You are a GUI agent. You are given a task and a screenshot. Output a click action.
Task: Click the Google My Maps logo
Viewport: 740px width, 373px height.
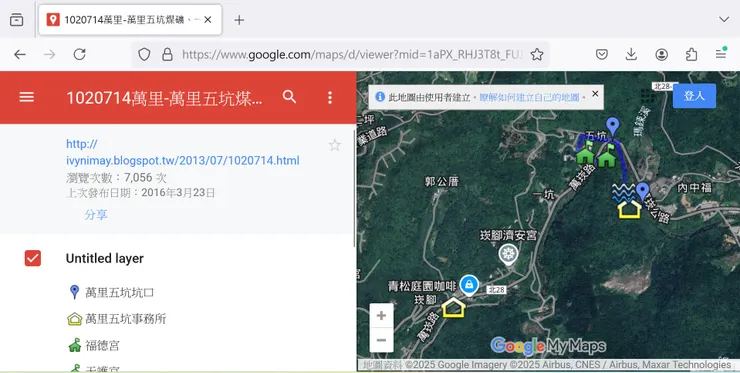point(548,346)
